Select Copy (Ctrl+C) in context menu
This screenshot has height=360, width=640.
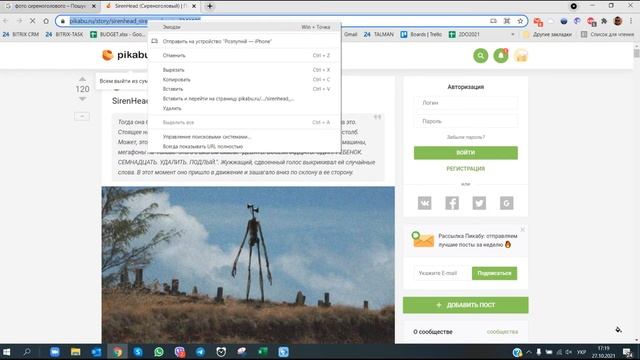[244, 80]
